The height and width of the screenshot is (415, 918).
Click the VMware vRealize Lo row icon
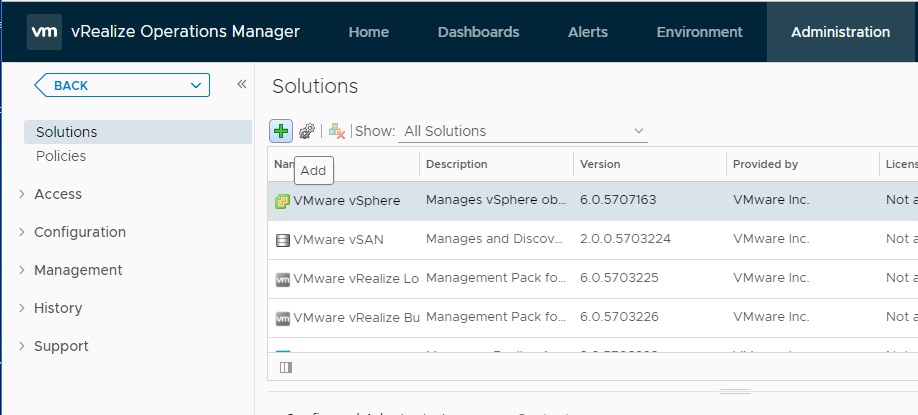pos(282,279)
